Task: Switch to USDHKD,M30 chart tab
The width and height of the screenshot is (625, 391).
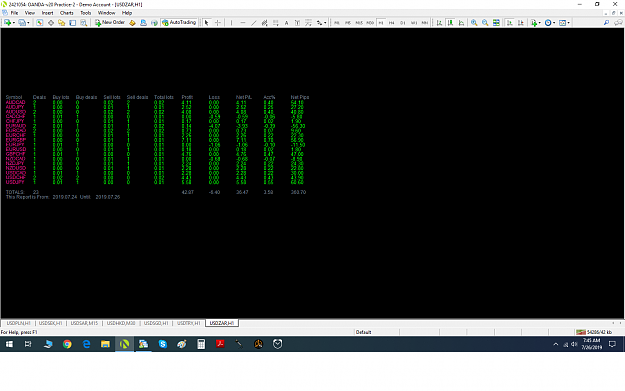Action: tap(121, 323)
